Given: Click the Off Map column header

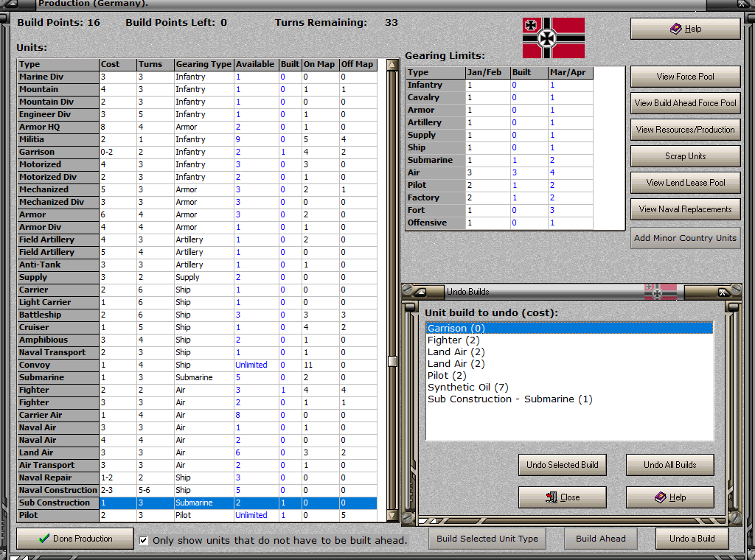Looking at the screenshot, I should (x=358, y=64).
